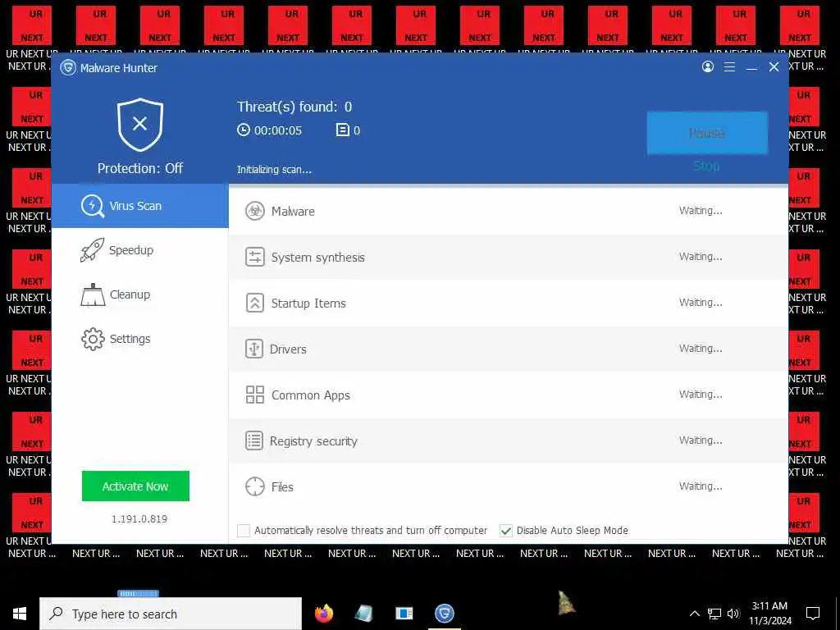
Task: Click the Malware Hunter logo icon in title bar
Action: (68, 67)
